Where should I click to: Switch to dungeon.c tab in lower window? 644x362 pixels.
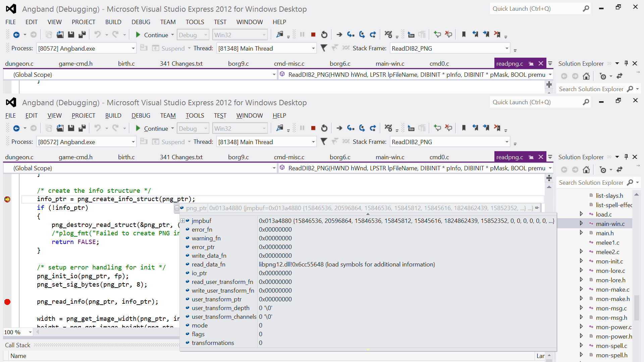click(x=19, y=157)
